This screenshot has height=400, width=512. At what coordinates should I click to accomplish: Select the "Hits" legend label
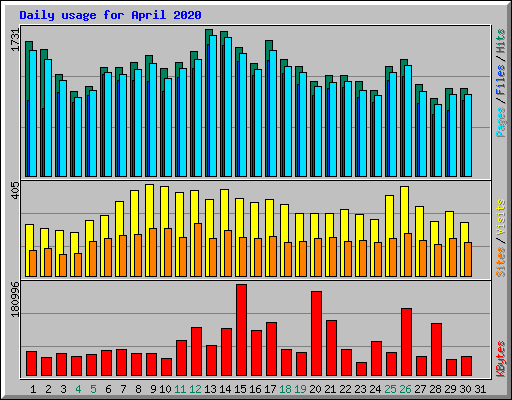(501, 41)
